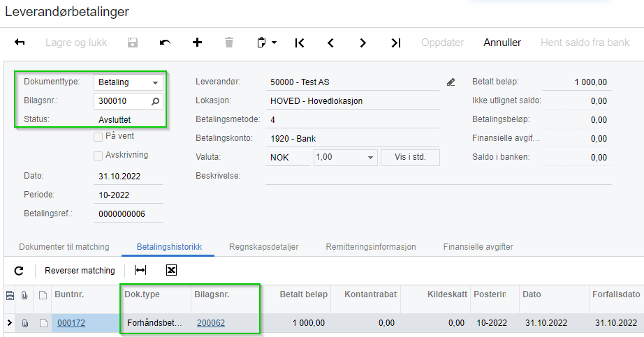
Task: Sort by Kontantrabatt column header
Action: pyautogui.click(x=370, y=294)
